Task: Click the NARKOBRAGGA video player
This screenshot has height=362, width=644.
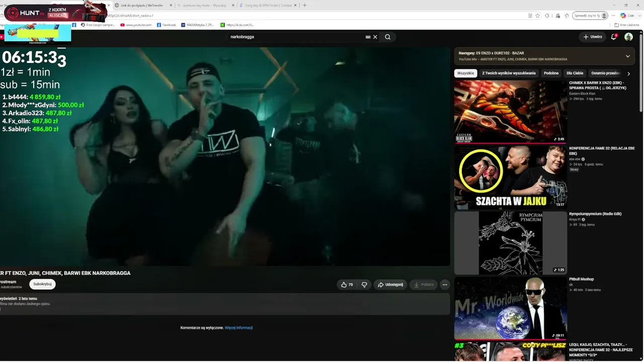Action: 225,156
